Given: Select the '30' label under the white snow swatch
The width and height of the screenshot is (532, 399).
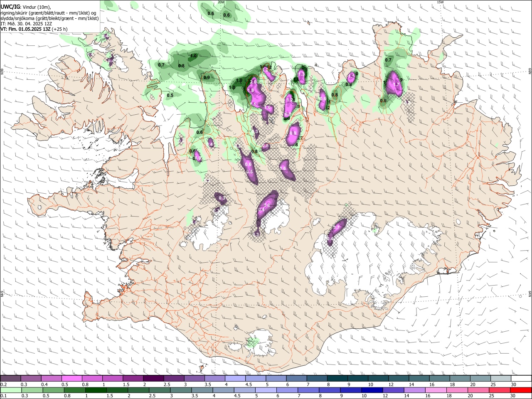Looking at the screenshot, I should click(514, 384).
